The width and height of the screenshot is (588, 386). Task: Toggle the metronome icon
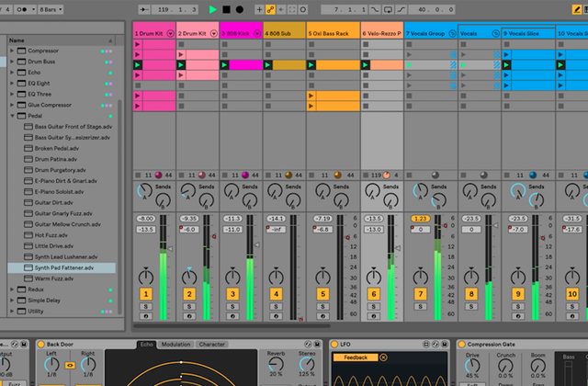[x=21, y=9]
